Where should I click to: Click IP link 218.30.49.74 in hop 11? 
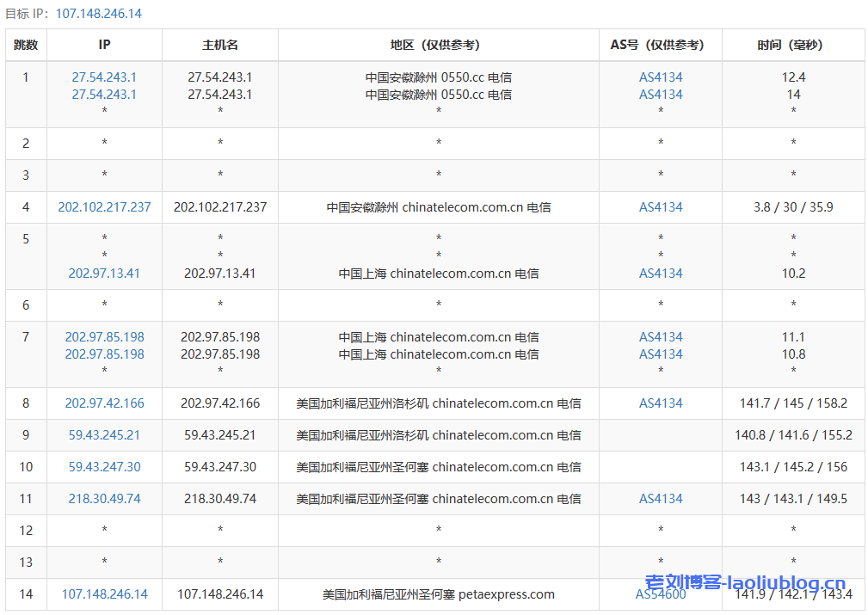[x=104, y=499]
